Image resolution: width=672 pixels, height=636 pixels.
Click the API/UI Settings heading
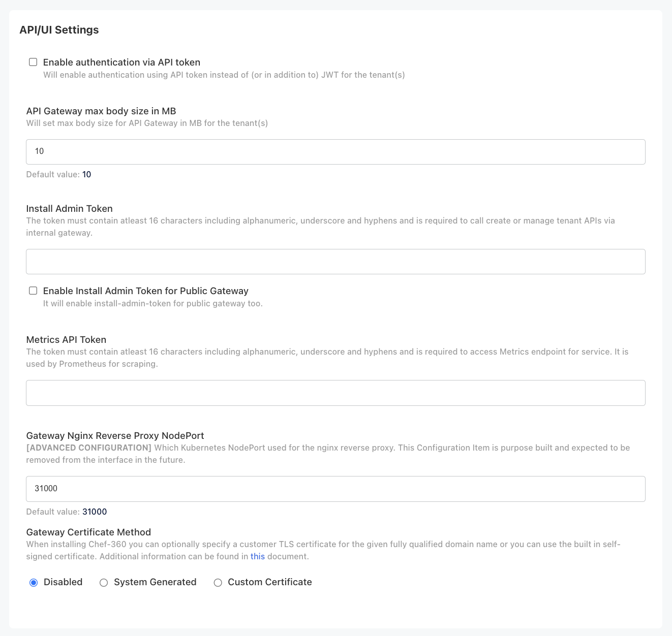click(59, 30)
